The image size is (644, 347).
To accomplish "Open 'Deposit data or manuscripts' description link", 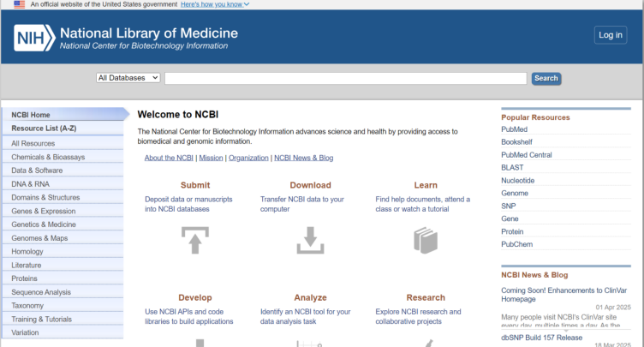I will (188, 204).
